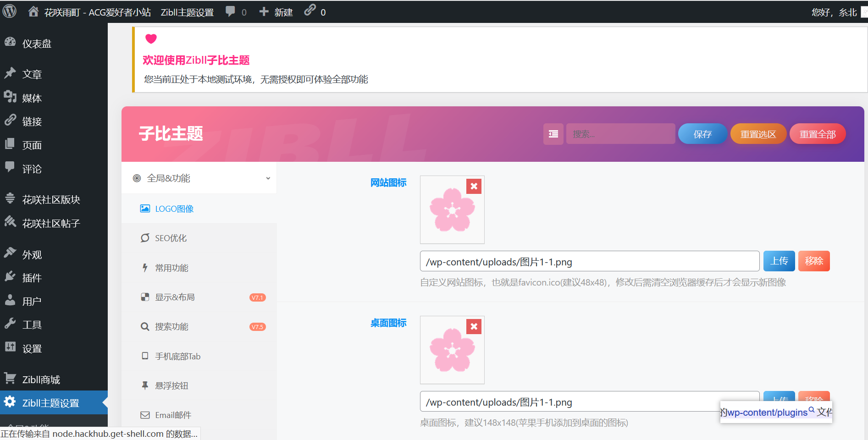Open the 搜索功能 settings tab

(x=199, y=326)
